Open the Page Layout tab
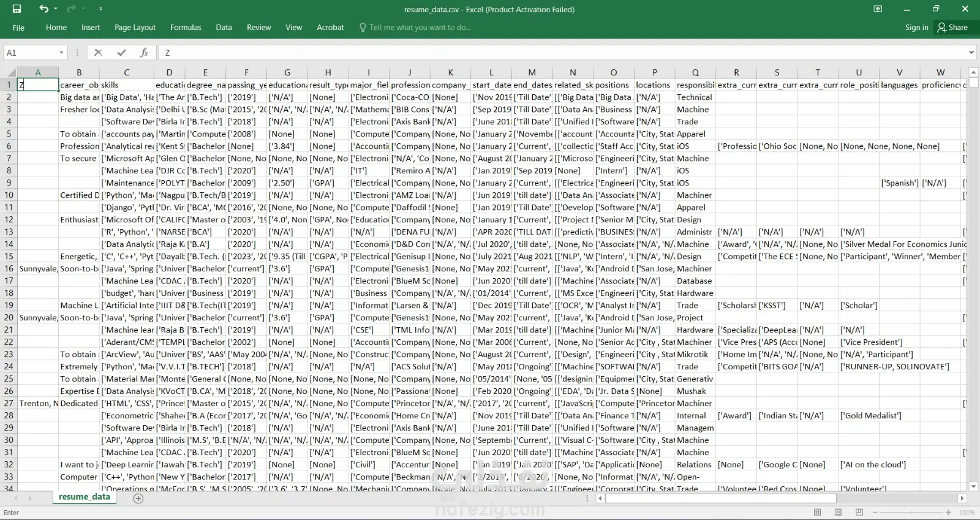Viewport: 980px width, 520px height. pos(135,28)
